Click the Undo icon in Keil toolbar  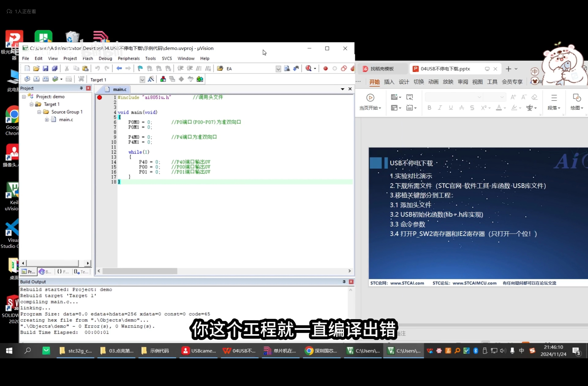click(x=98, y=68)
